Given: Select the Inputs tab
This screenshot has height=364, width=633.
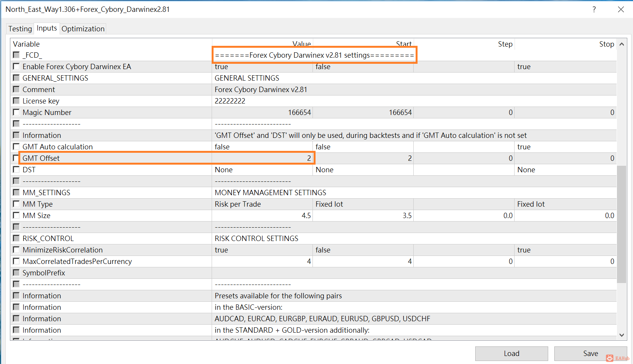Looking at the screenshot, I should point(47,28).
